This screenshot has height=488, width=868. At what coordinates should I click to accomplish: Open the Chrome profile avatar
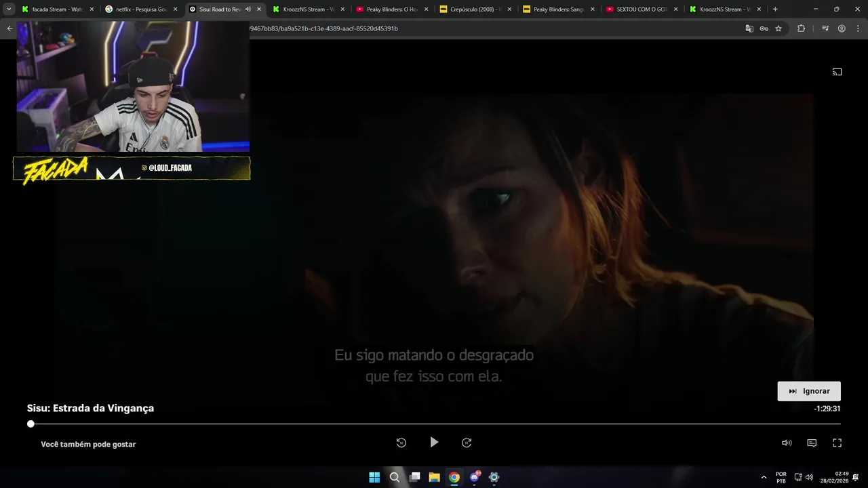point(842,28)
